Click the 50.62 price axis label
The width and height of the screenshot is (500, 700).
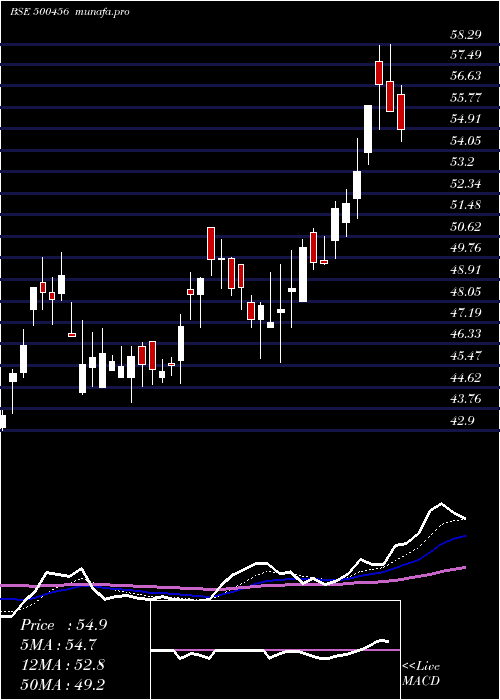tap(466, 226)
